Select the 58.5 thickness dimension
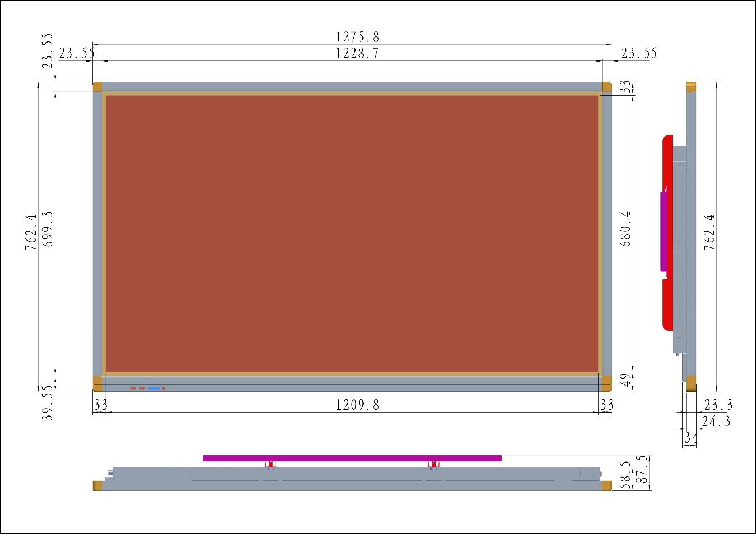Image resolution: width=756 pixels, height=534 pixels. point(625,475)
